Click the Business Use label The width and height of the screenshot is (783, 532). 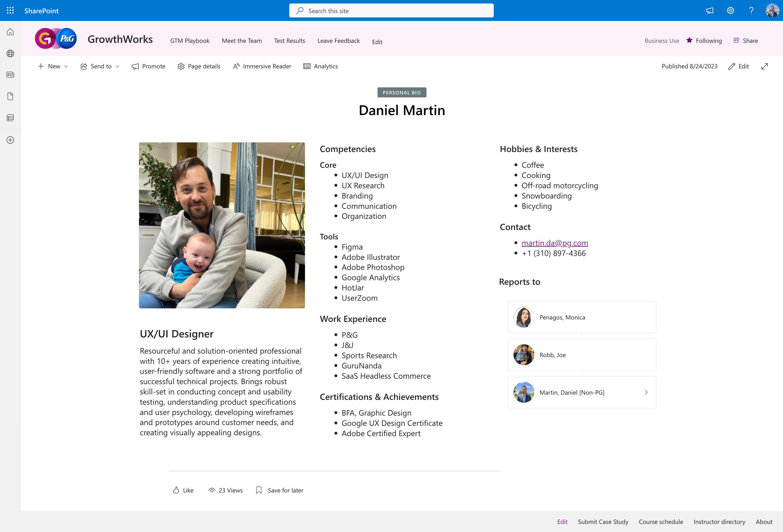[x=662, y=41]
